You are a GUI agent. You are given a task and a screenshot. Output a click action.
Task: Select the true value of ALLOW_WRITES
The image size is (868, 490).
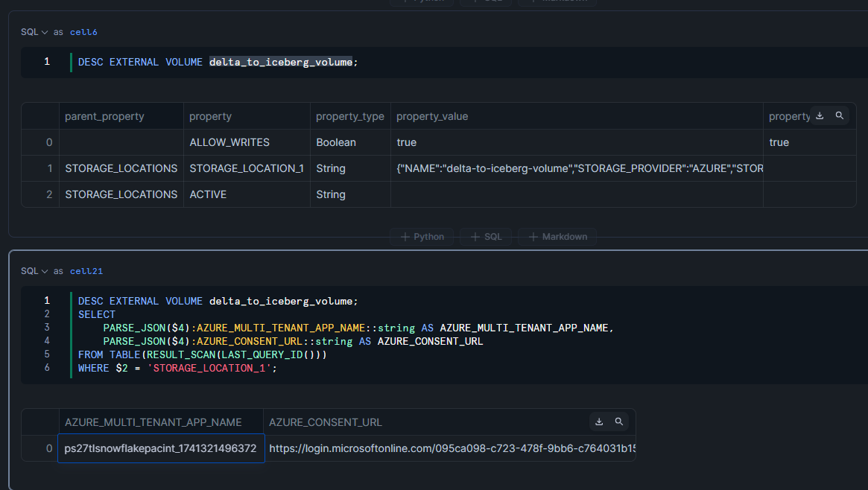pos(577,142)
